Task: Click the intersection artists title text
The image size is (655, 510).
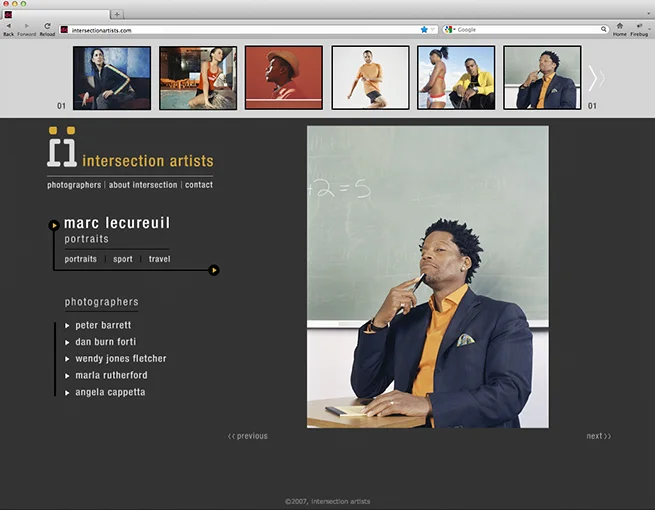Action: click(148, 161)
